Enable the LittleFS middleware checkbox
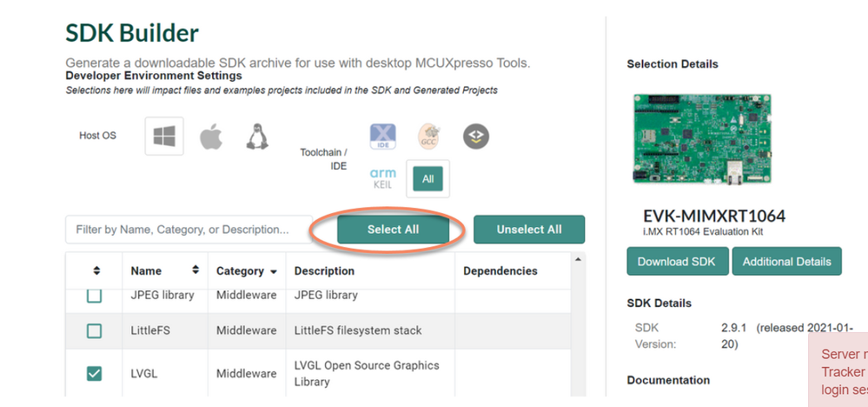 [x=94, y=330]
